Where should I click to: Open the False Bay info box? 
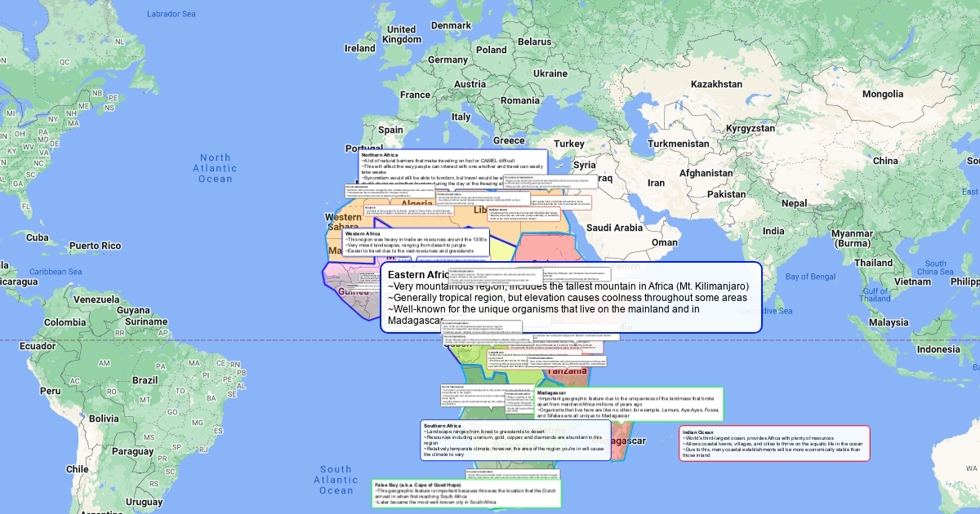tap(466, 494)
